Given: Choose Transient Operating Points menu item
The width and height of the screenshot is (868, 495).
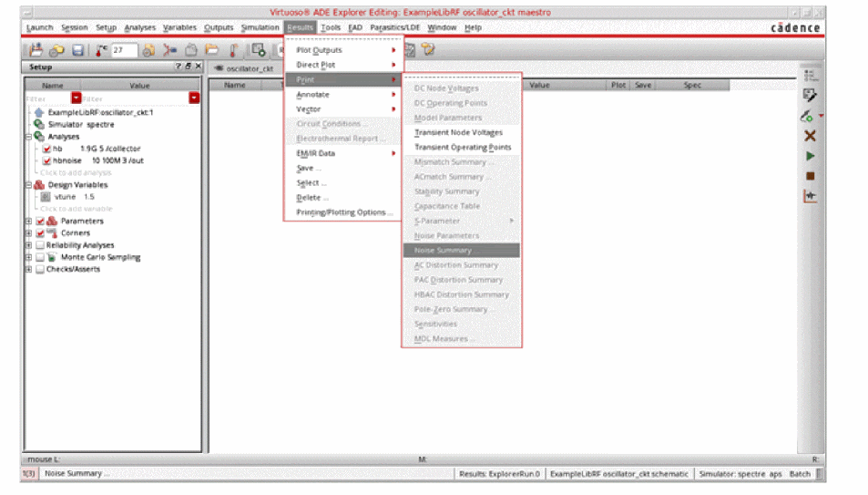Looking at the screenshot, I should point(462,148).
